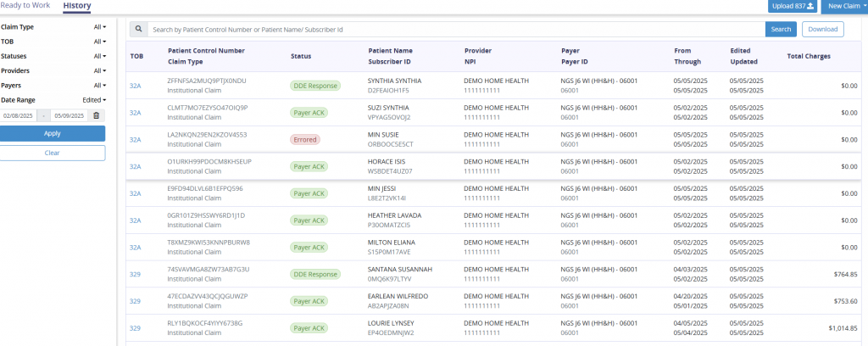Open the Claim Type filter dropdown
The height and width of the screenshot is (346, 868).
[x=100, y=26]
